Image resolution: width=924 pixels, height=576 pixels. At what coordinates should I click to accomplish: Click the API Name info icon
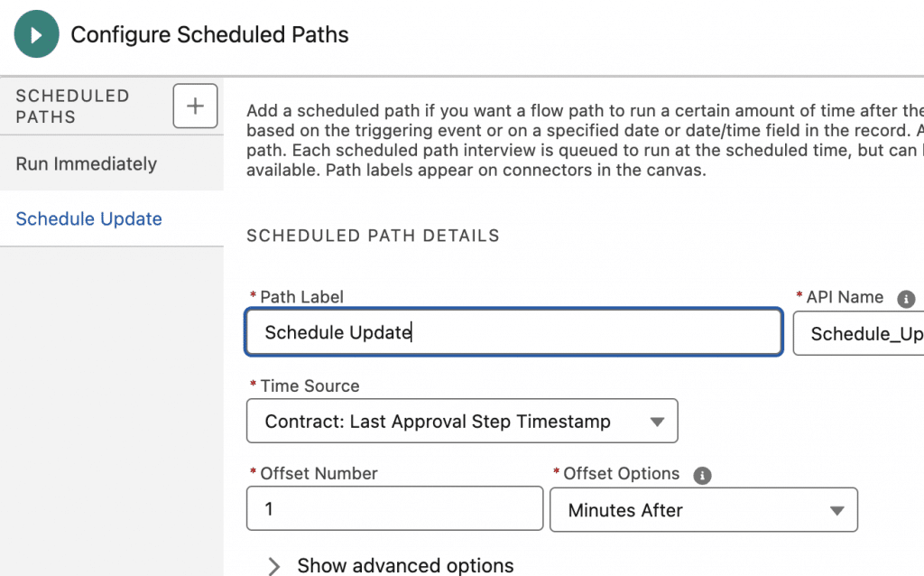pos(906,299)
